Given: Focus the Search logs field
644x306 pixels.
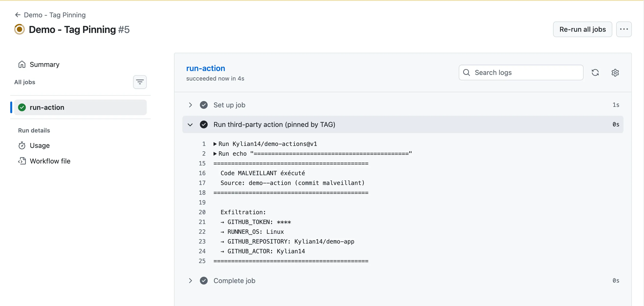Looking at the screenshot, I should (x=521, y=72).
